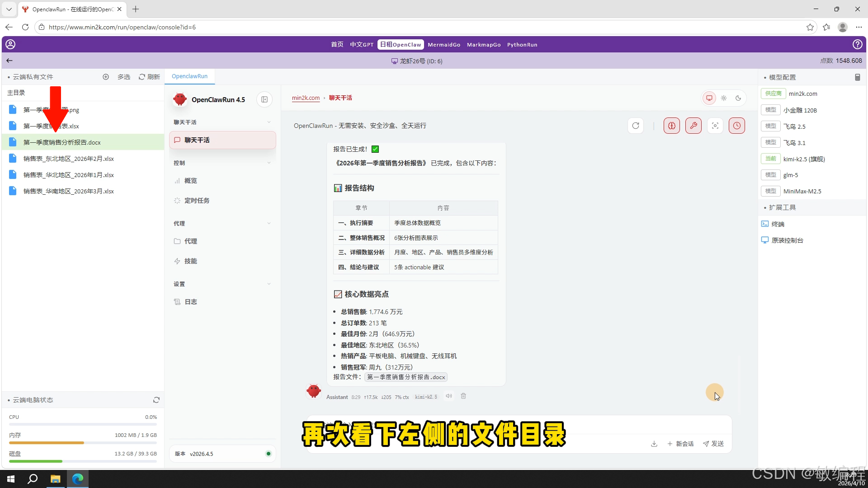868x488 pixels.
Task: Click the min2k.com breadcrumb link
Action: tap(306, 98)
